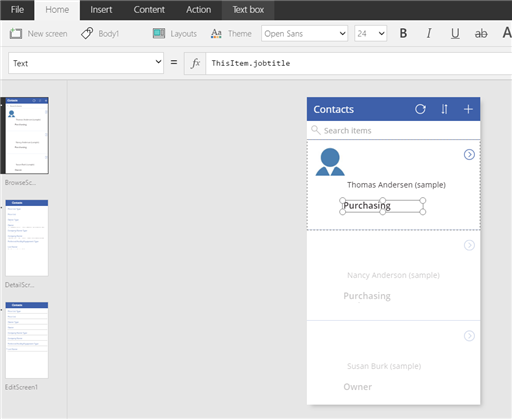Toggle italic formatting
The image size is (512, 419).
(x=429, y=33)
